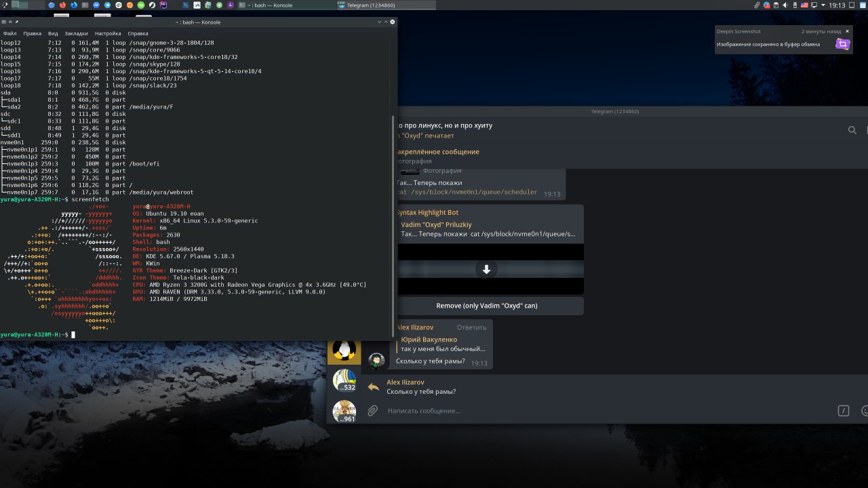Screen dimensions: 868x488
Task: Open the Закладки menu in Konsole
Action: coord(77,33)
